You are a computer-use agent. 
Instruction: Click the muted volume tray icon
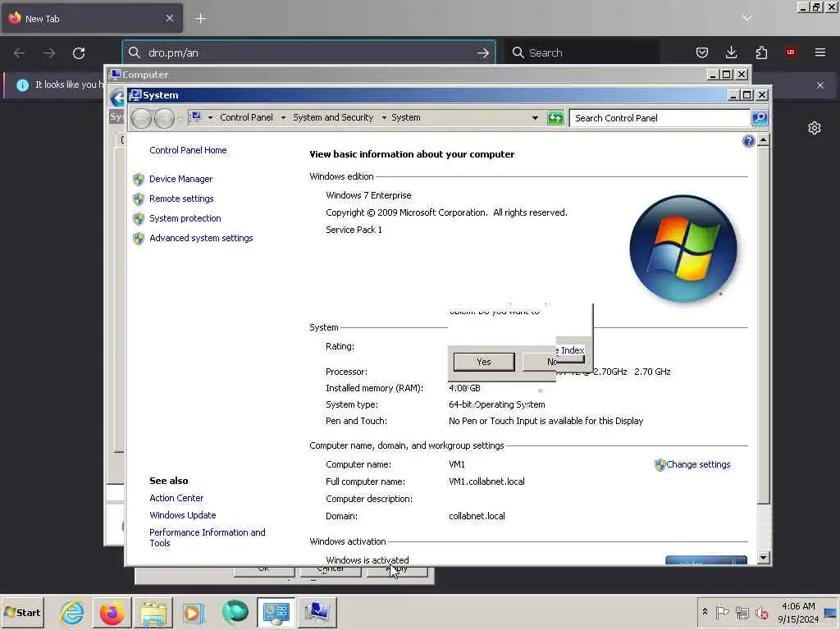pos(761,612)
